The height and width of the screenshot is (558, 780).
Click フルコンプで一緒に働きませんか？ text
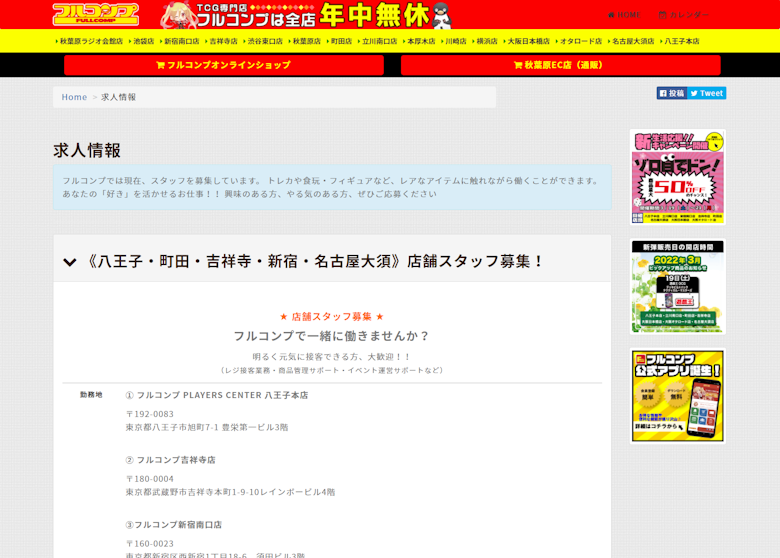332,336
